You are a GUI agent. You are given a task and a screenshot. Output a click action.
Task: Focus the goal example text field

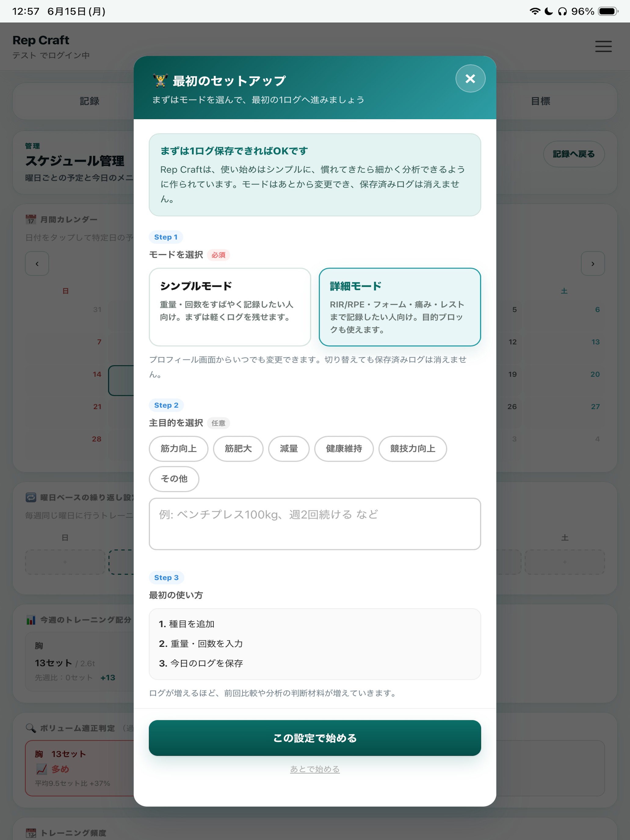tap(315, 524)
